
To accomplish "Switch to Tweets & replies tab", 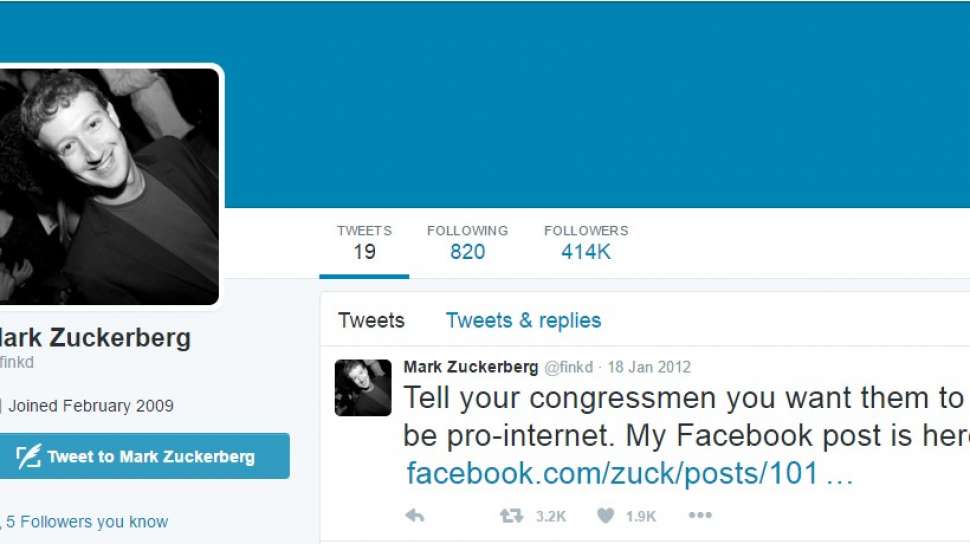I will (x=523, y=321).
